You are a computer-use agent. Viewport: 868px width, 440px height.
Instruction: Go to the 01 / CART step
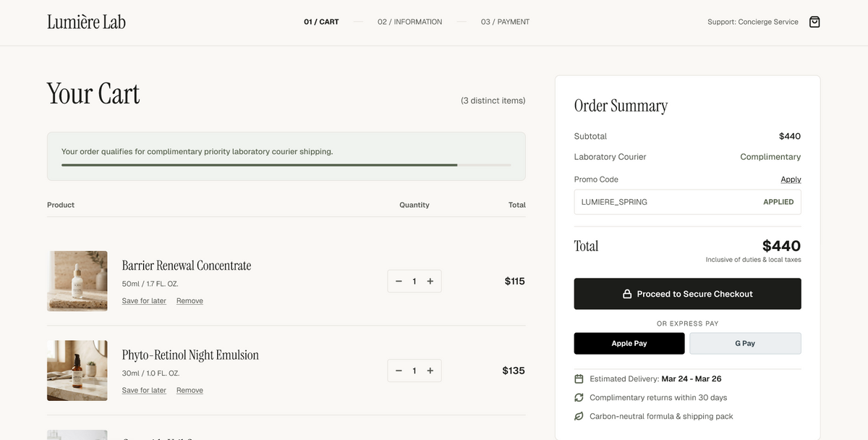click(x=321, y=22)
